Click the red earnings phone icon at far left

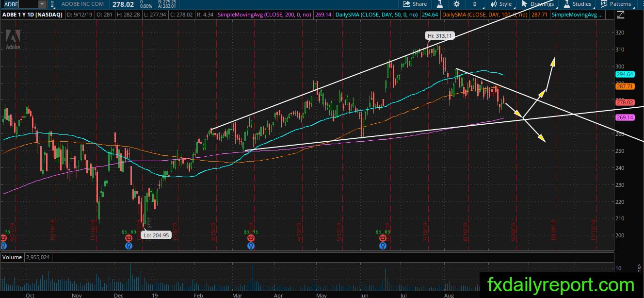tap(3, 239)
